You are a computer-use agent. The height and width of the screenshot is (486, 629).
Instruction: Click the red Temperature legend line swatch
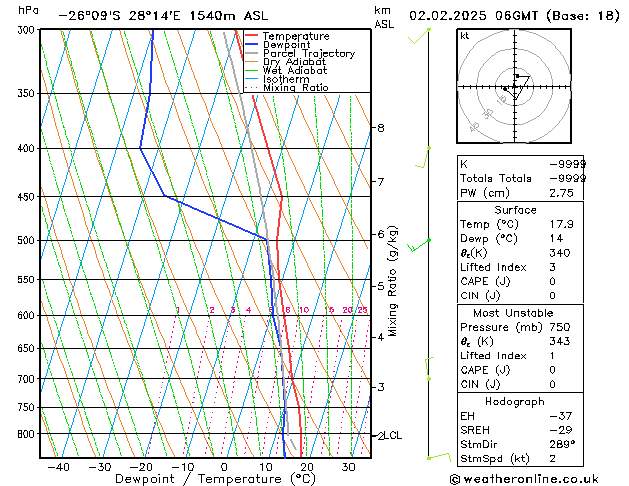tap(251, 36)
